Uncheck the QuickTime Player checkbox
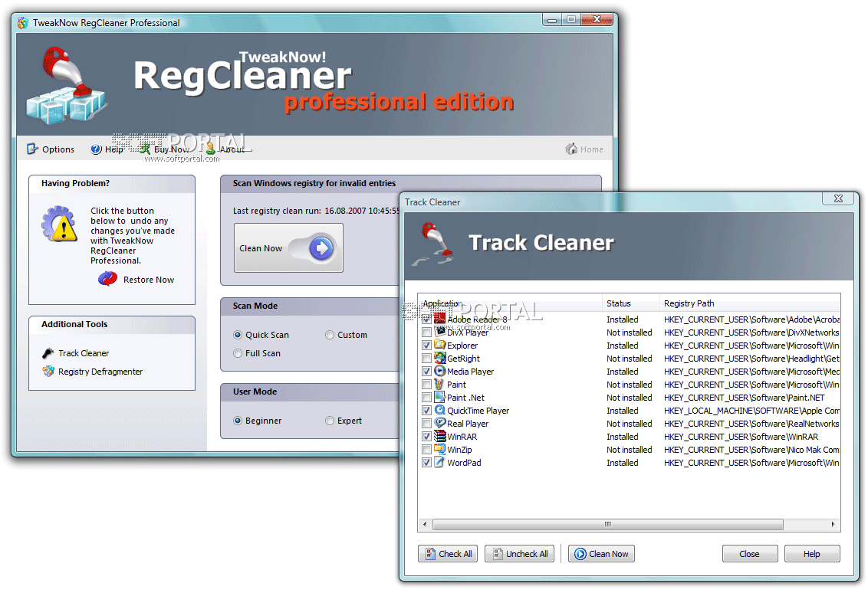This screenshot has width=868, height=593. click(426, 411)
